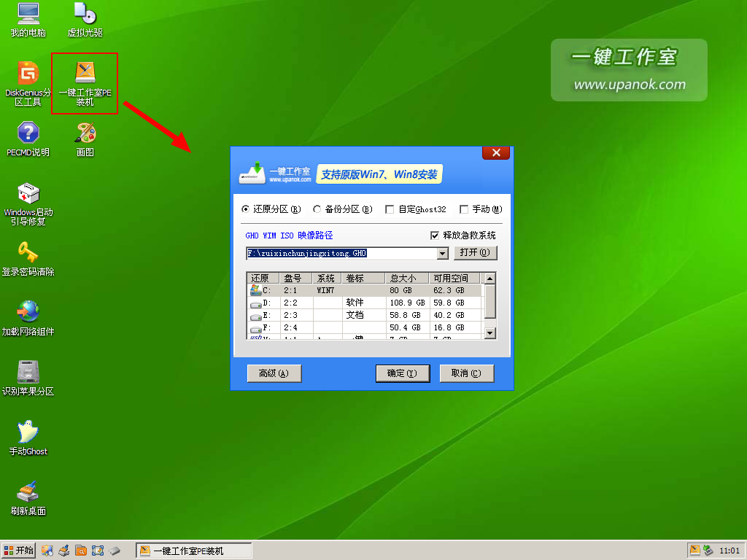Open the GHO image path dropdown
The width and height of the screenshot is (747, 560).
point(441,253)
